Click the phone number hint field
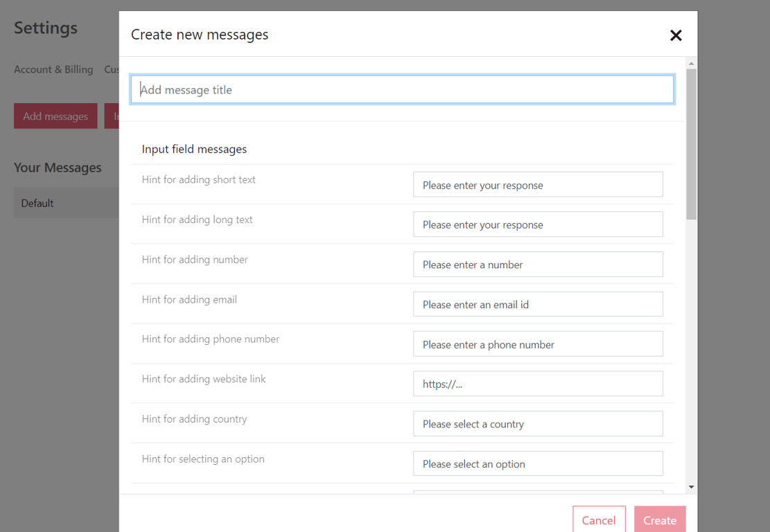 tap(538, 344)
